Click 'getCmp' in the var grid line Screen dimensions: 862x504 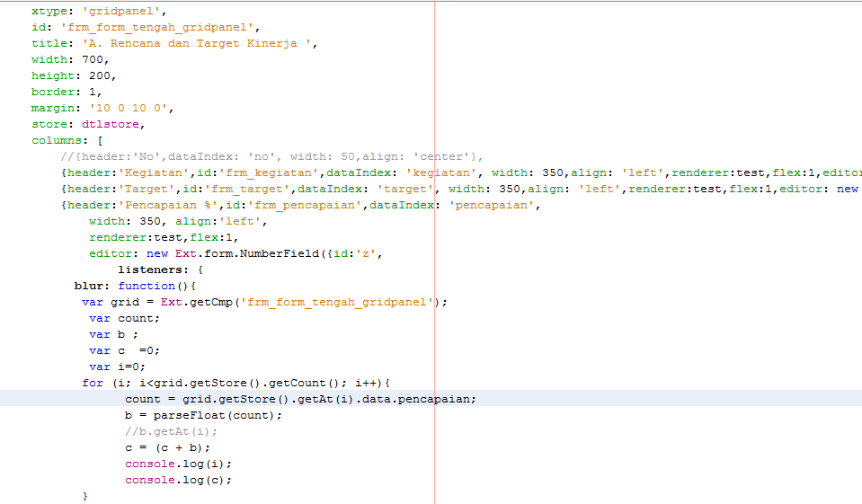tap(211, 302)
